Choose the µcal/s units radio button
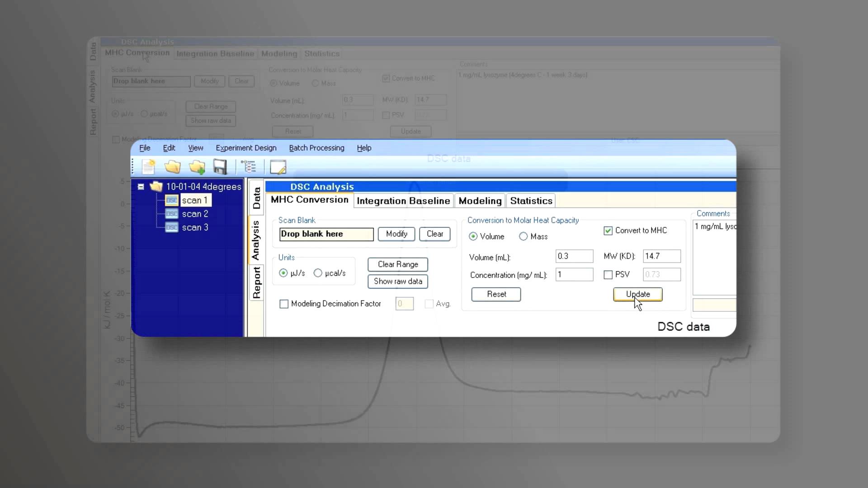The image size is (868, 488). (x=318, y=273)
